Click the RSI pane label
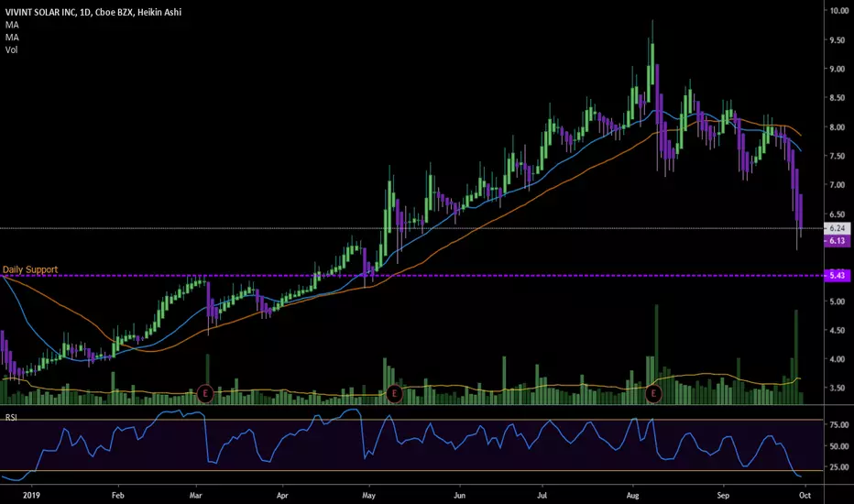Viewport: 854px width, 504px height. [x=11, y=417]
